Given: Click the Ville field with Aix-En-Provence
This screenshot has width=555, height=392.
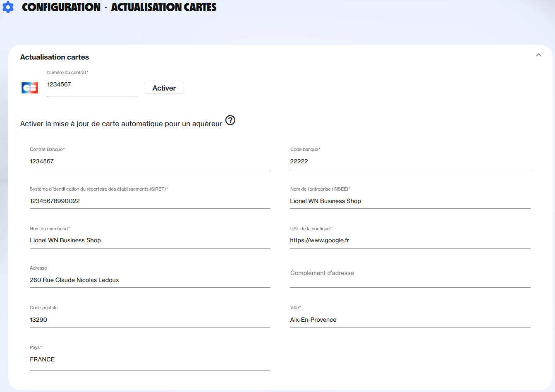Looking at the screenshot, I should coord(410,320).
